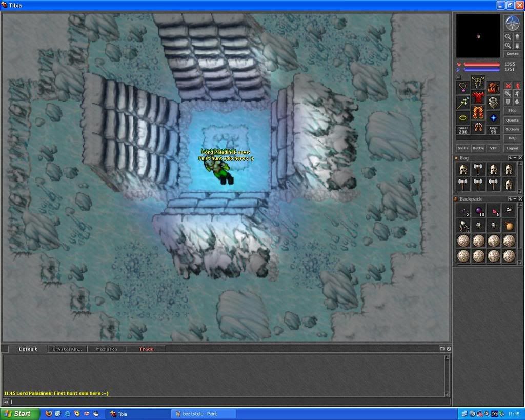Image resolution: width=525 pixels, height=420 pixels.
Task: Click the red health bar
Action: 482,64
